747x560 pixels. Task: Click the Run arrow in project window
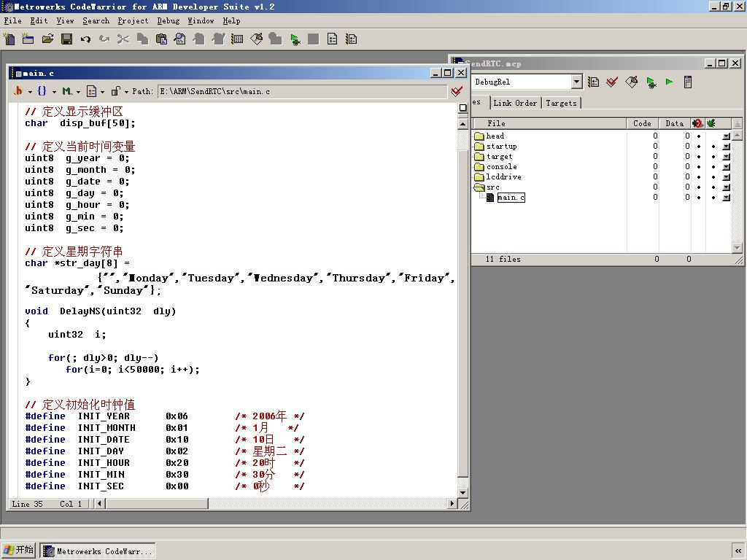pyautogui.click(x=669, y=82)
